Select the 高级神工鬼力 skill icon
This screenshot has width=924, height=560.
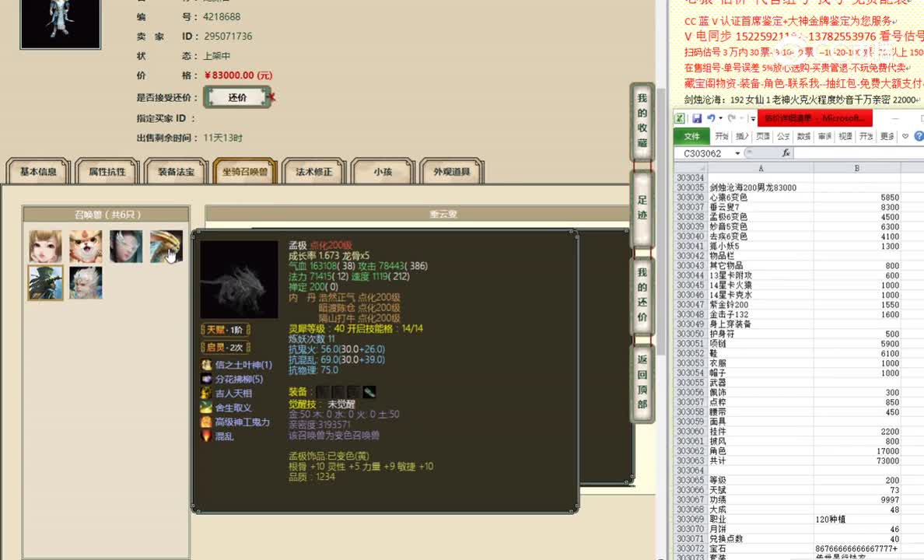tap(206, 422)
